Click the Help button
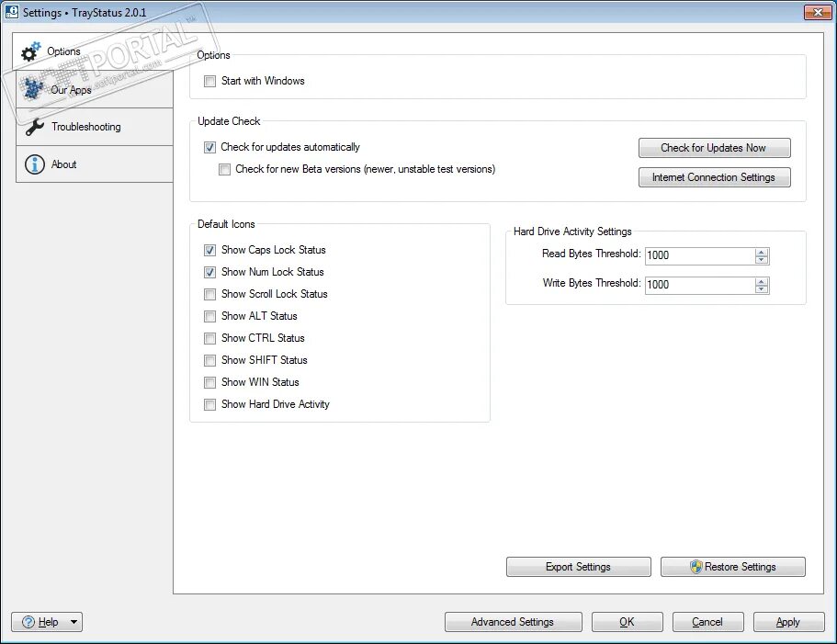The image size is (837, 644). [47, 622]
